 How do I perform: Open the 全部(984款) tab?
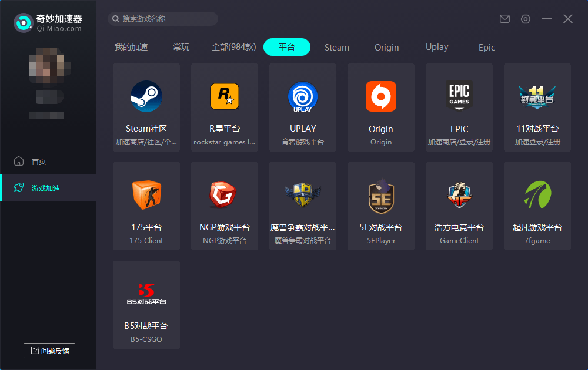pyautogui.click(x=234, y=47)
